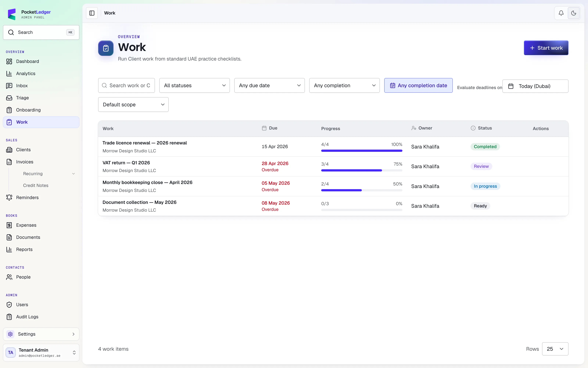
Task: Change Rows per page dropdown
Action: click(555, 349)
